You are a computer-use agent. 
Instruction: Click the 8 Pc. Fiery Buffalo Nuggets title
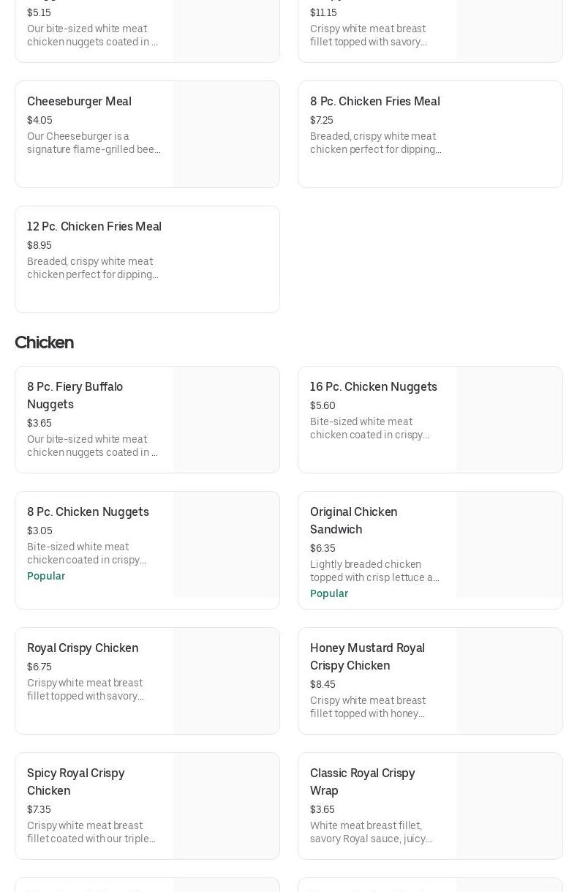75,395
